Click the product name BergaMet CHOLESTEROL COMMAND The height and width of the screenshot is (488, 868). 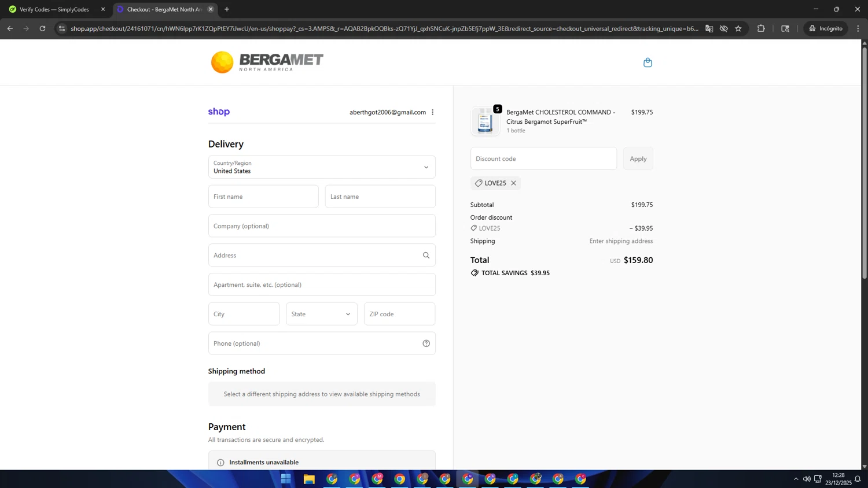[561, 117]
